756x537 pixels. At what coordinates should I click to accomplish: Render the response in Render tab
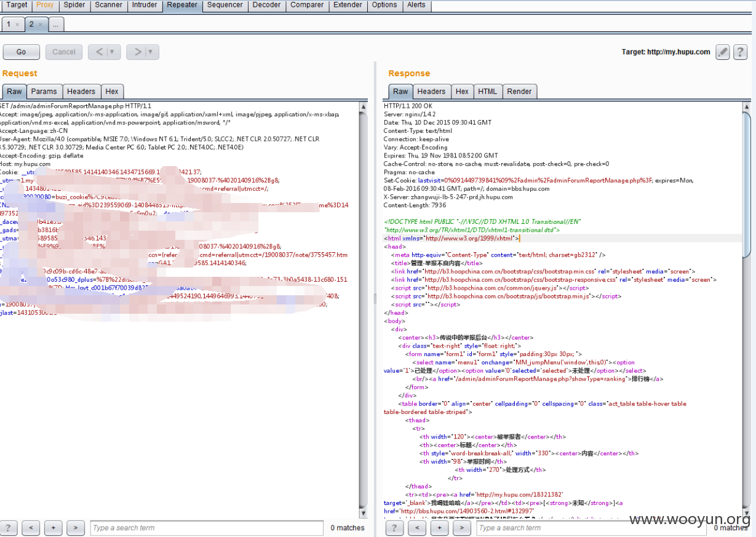coord(519,92)
